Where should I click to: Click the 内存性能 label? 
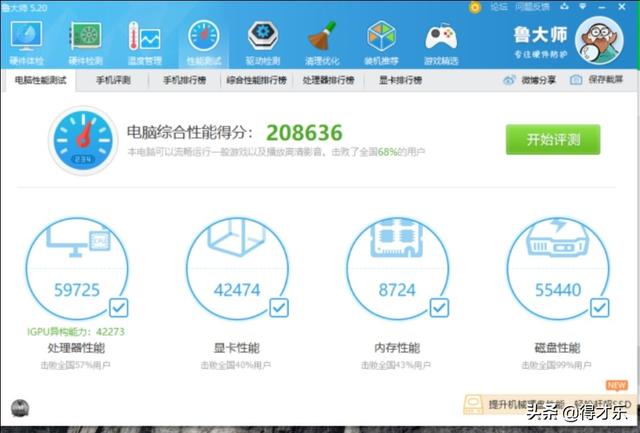pos(397,348)
